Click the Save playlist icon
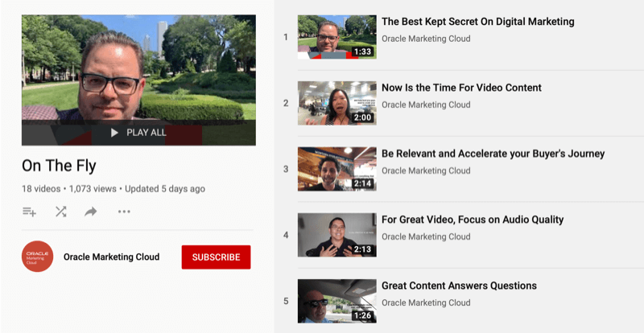 [29, 212]
